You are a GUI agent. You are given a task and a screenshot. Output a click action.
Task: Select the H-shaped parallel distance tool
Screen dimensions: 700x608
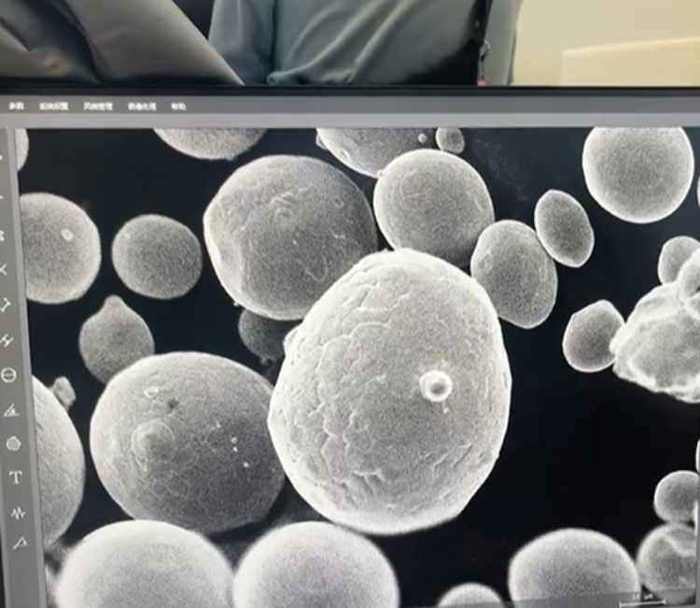click(7, 340)
